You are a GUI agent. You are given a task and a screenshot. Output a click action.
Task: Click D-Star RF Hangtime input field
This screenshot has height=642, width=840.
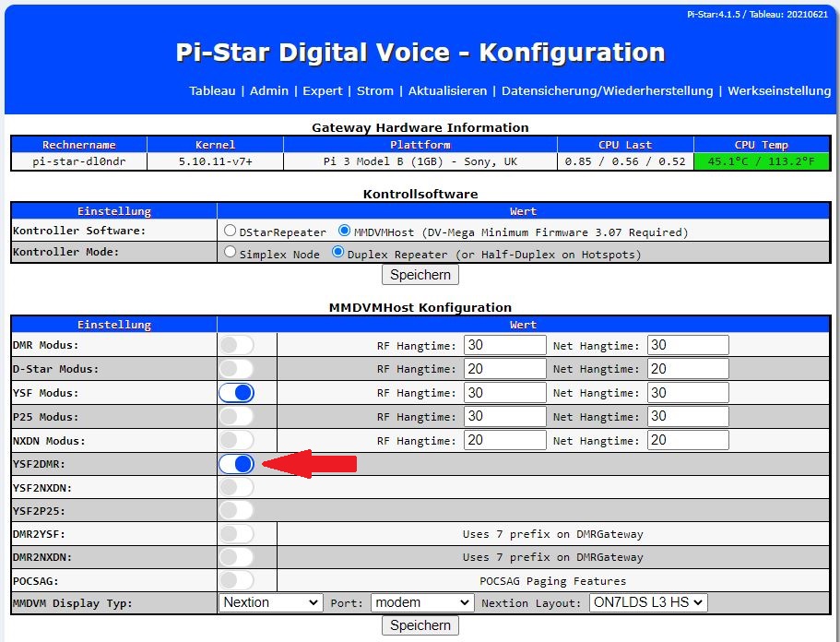[504, 369]
